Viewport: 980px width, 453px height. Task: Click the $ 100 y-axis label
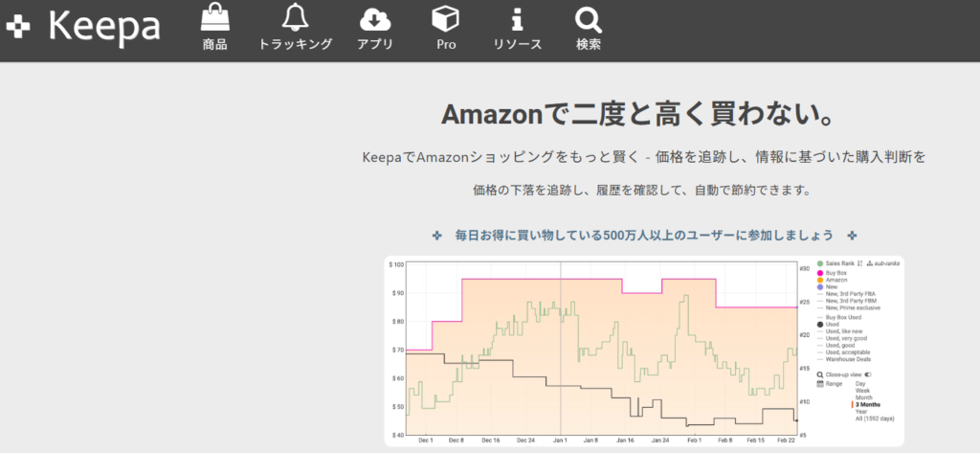(396, 264)
